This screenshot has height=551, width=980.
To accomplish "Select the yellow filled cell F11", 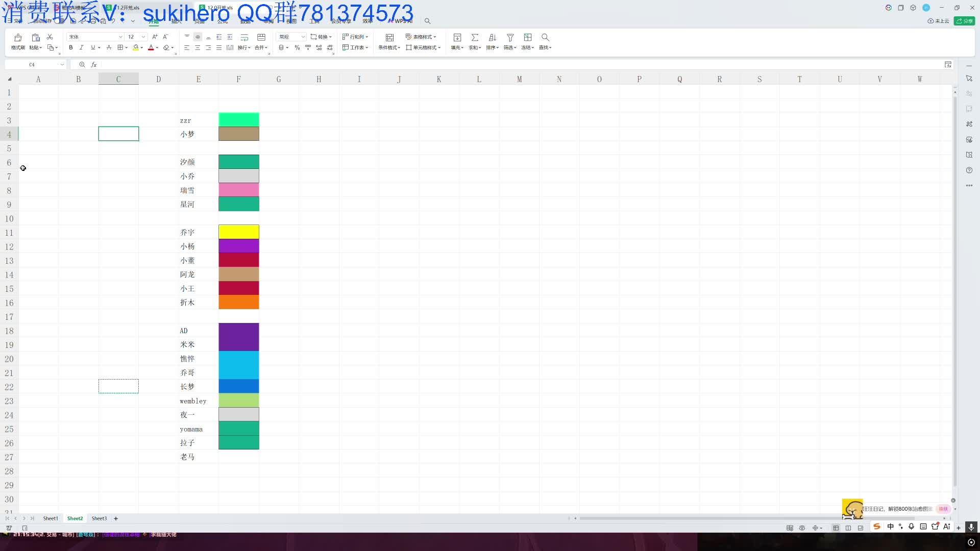I will pos(238,232).
